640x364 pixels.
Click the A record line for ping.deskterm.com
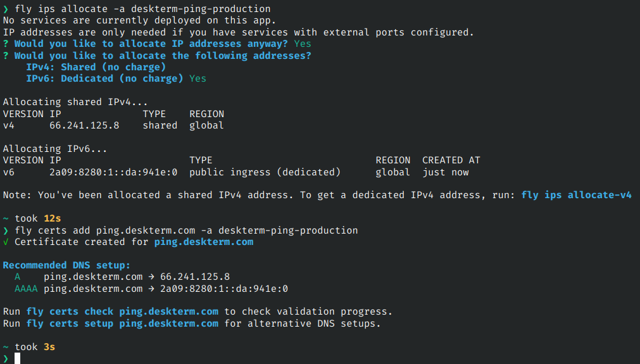pyautogui.click(x=122, y=277)
